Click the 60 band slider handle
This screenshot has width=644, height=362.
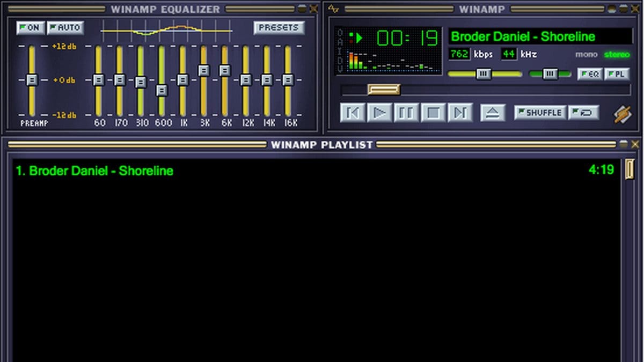click(x=99, y=80)
